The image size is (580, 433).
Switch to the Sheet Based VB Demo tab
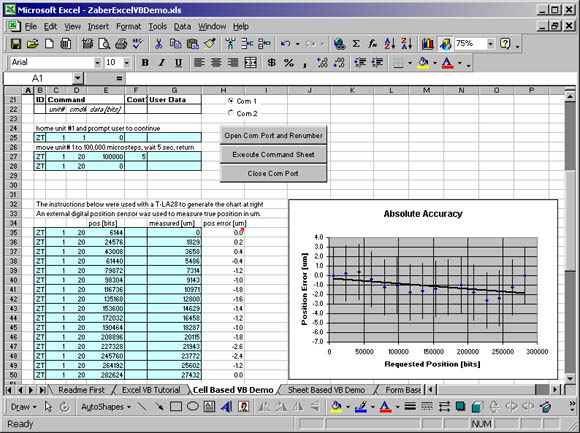point(326,390)
